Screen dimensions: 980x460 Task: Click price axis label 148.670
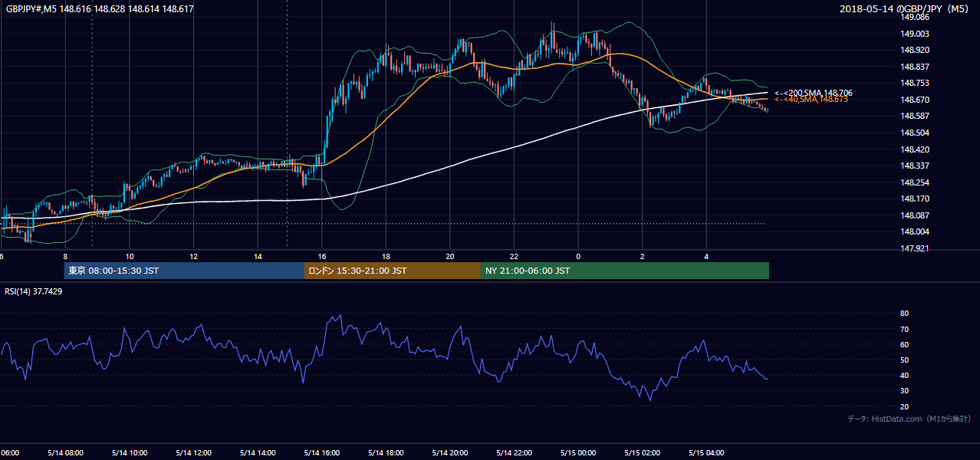pyautogui.click(x=914, y=100)
